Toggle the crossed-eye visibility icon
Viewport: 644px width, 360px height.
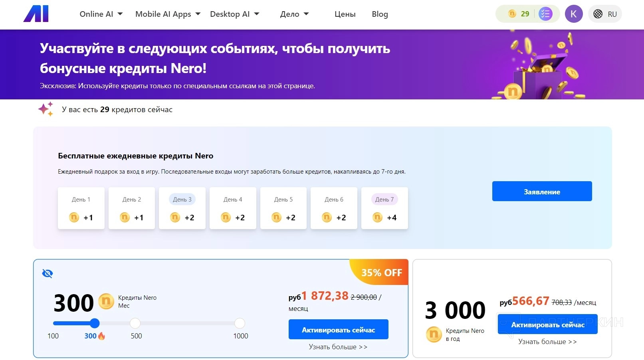(x=48, y=273)
